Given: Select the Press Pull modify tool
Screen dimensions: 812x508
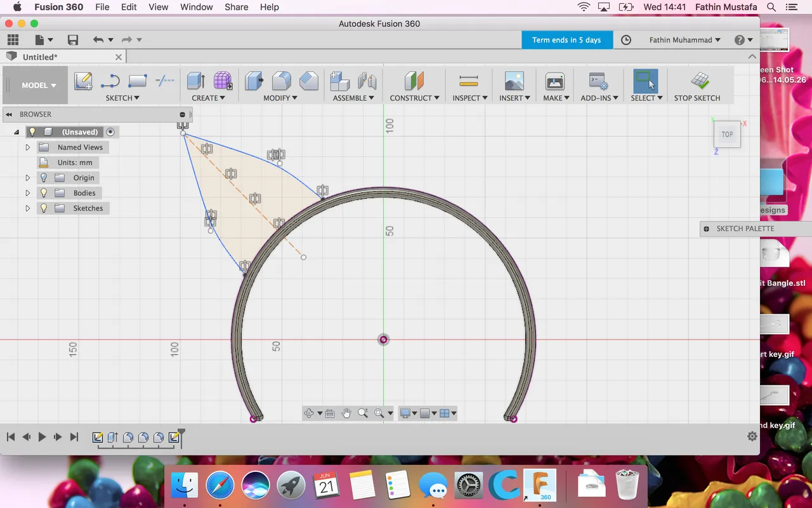Looking at the screenshot, I should point(254,81).
